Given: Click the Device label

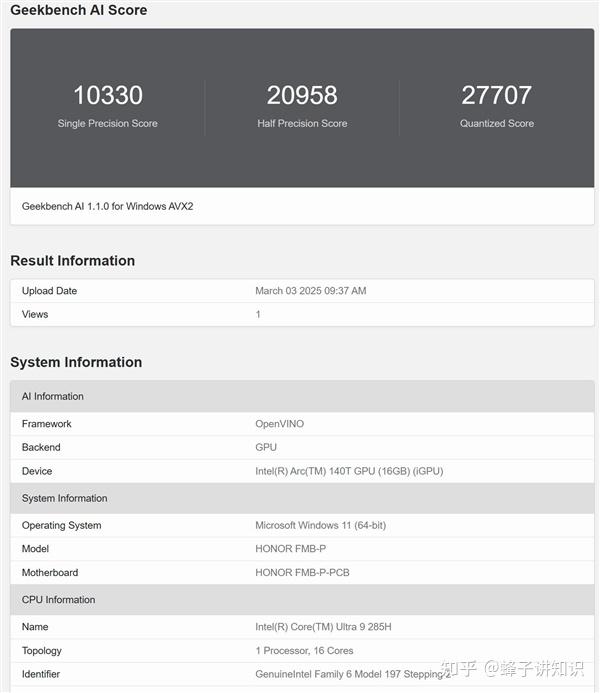Looking at the screenshot, I should point(37,471).
